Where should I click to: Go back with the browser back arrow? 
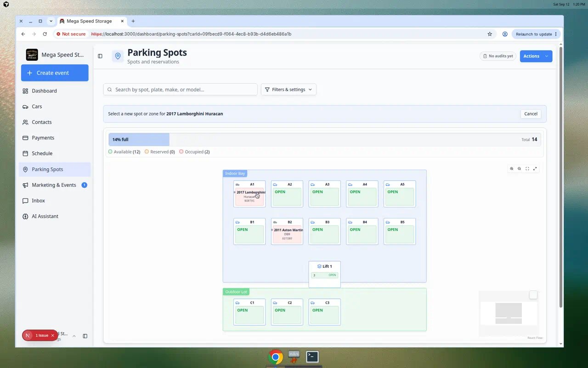tap(23, 34)
